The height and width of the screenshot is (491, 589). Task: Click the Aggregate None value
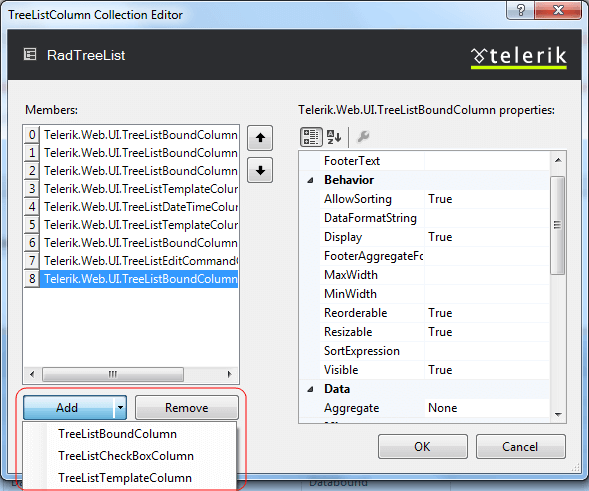(x=487, y=408)
